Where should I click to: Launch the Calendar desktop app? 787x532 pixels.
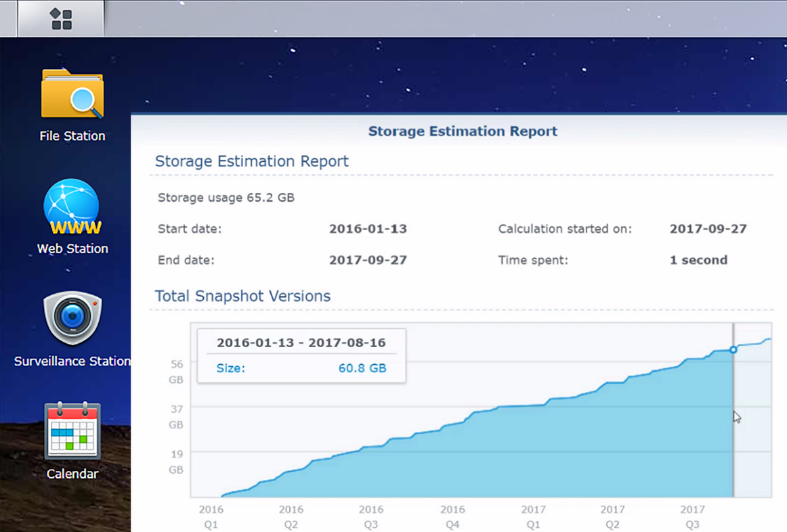(72, 431)
